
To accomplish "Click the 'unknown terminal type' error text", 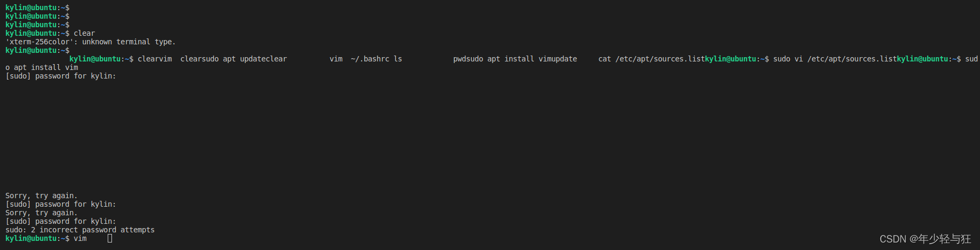I will click(x=128, y=42).
